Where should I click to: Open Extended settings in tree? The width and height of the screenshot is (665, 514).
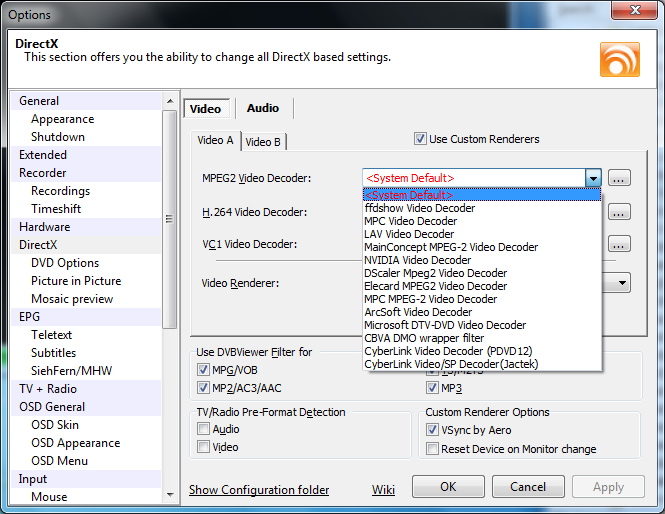[x=86, y=155]
